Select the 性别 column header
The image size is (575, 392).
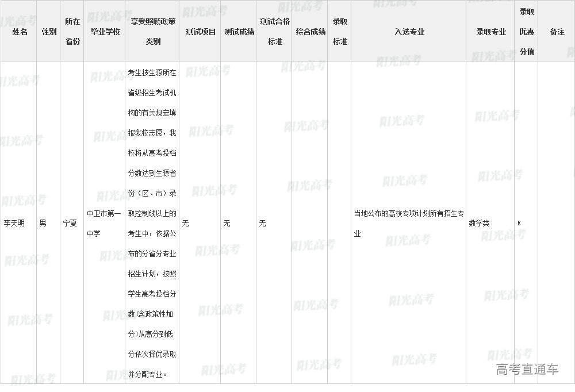point(49,32)
